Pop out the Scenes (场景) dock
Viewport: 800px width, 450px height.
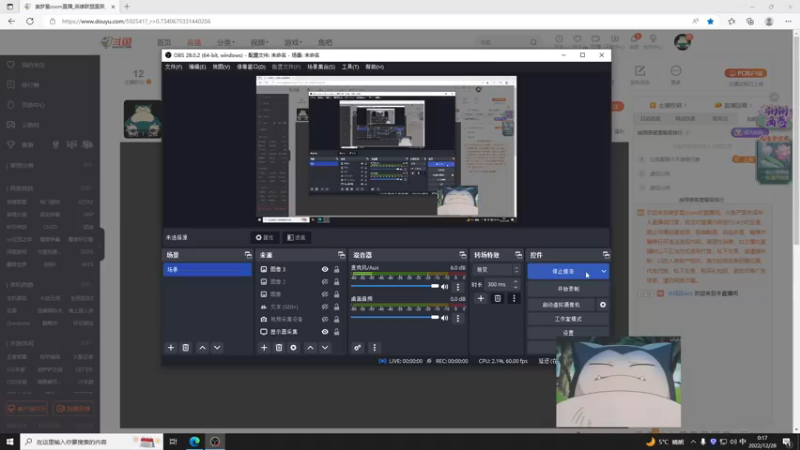(x=248, y=255)
